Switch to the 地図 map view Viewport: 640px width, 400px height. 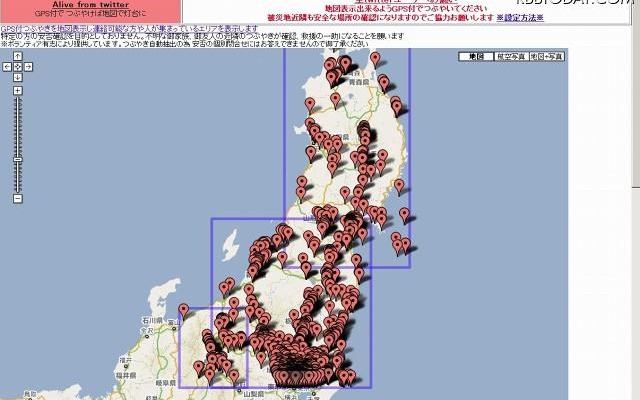(x=476, y=57)
